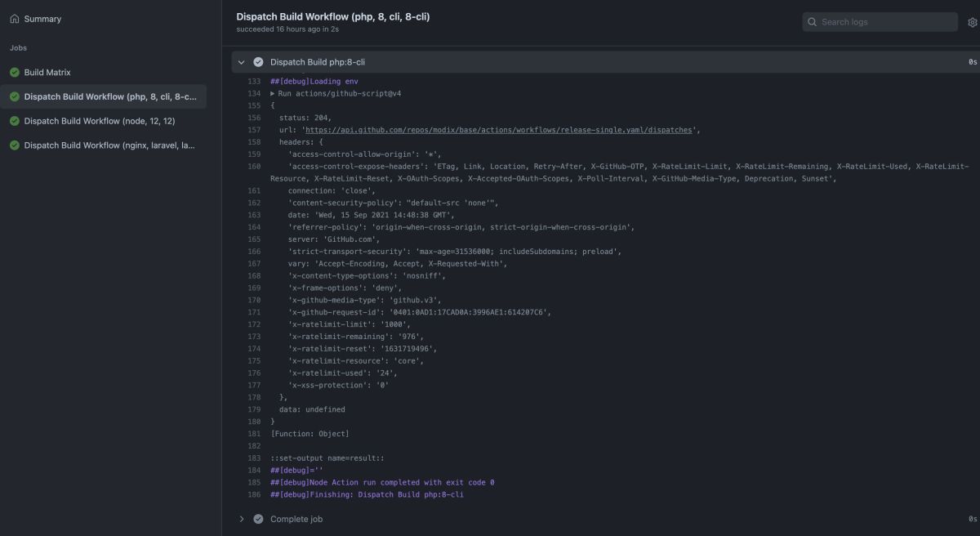Select the Build Matrix job
This screenshot has width=980, height=536.
click(47, 73)
